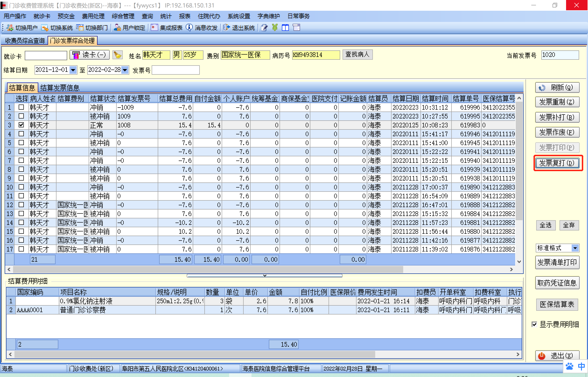Open the end date 2022-02-28 dropdown
The image size is (588, 377).
point(125,70)
